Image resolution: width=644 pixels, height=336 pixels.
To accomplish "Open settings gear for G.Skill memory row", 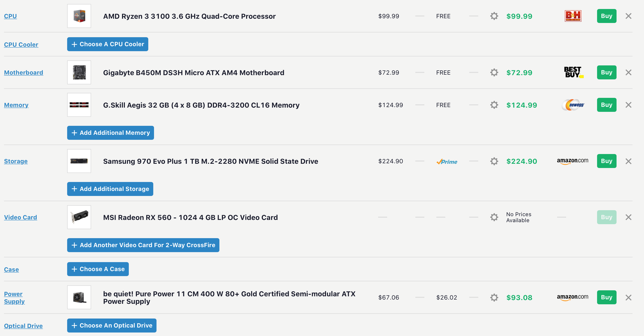I will point(494,105).
